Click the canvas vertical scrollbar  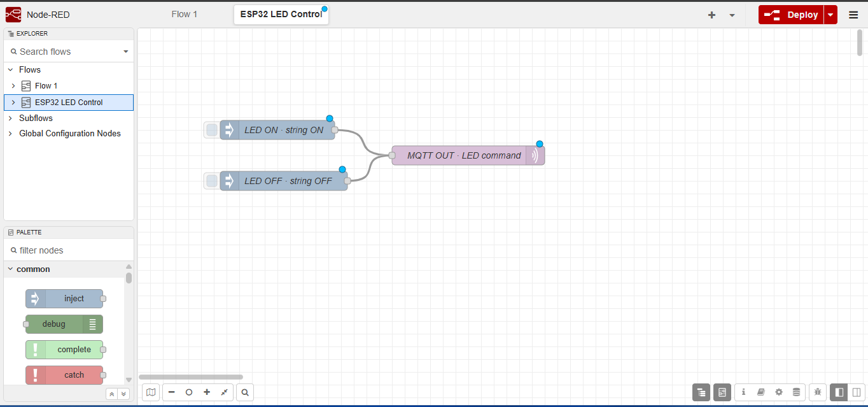(x=860, y=43)
